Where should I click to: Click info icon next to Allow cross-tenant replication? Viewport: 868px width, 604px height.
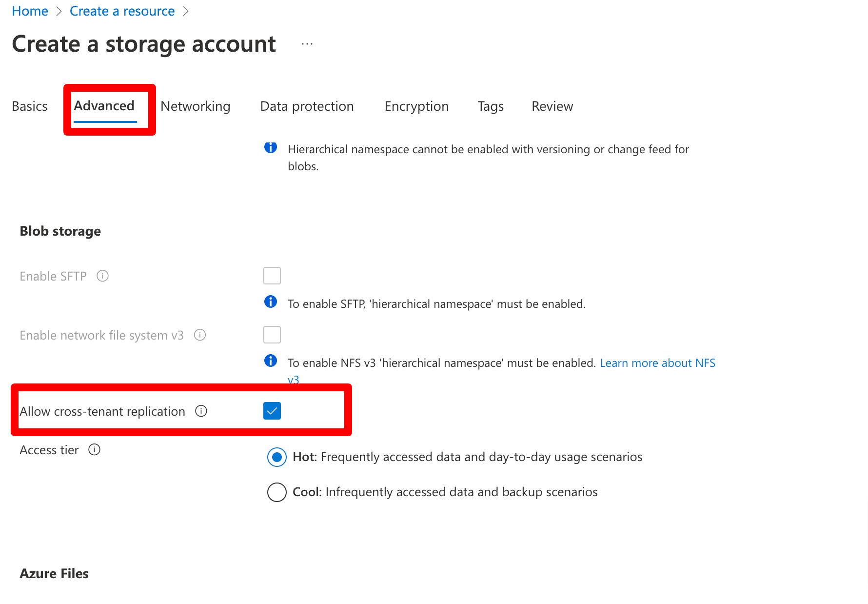click(201, 411)
